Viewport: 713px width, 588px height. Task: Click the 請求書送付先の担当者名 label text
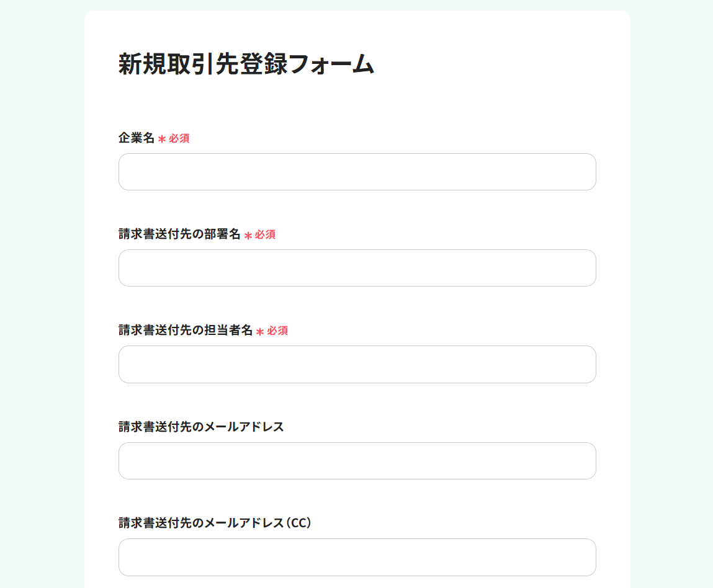click(186, 330)
